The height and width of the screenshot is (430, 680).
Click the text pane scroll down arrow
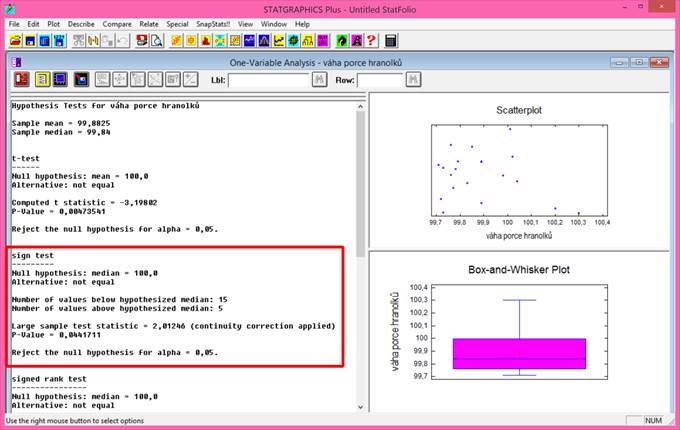point(361,407)
